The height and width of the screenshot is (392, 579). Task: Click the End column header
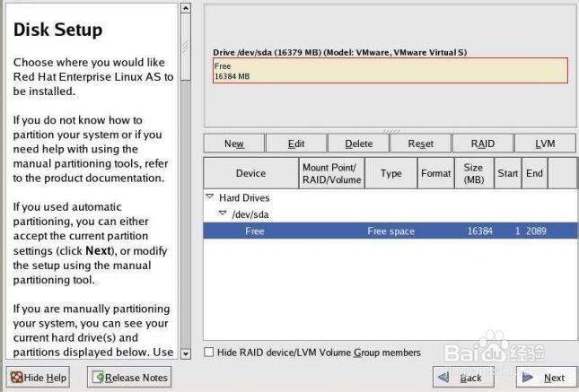(534, 173)
